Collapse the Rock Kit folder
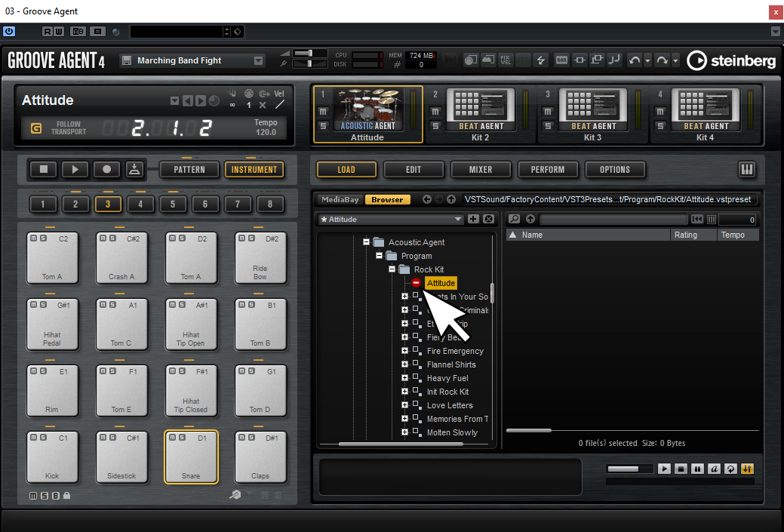Image resolution: width=784 pixels, height=532 pixels. tap(392, 269)
